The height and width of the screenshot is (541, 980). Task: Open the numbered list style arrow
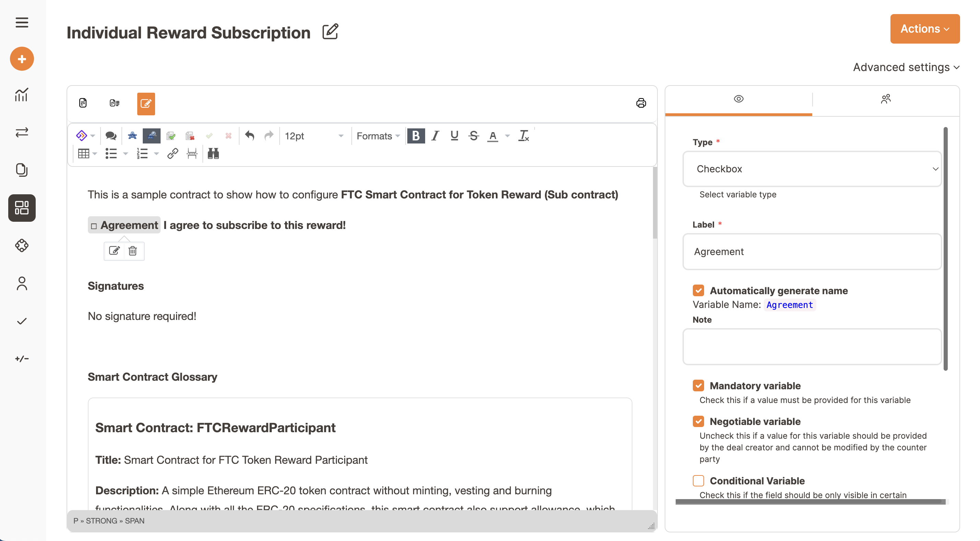(156, 153)
